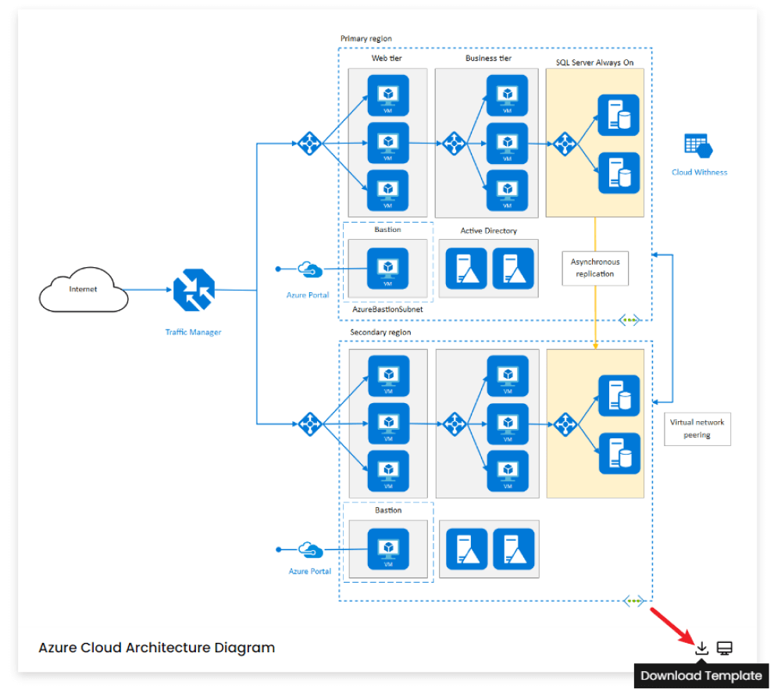Select the Virtual network peering label box
Image resolution: width=781 pixels, height=700 pixels.
click(697, 428)
